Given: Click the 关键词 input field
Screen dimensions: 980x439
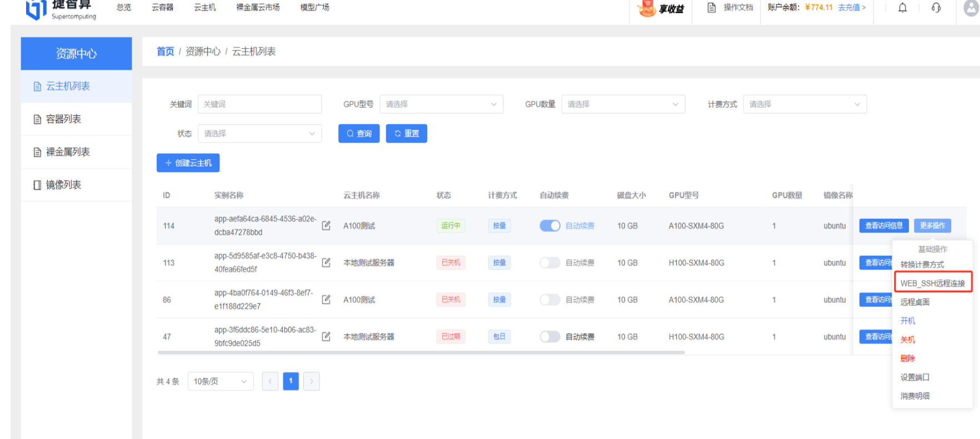Looking at the screenshot, I should tap(259, 104).
